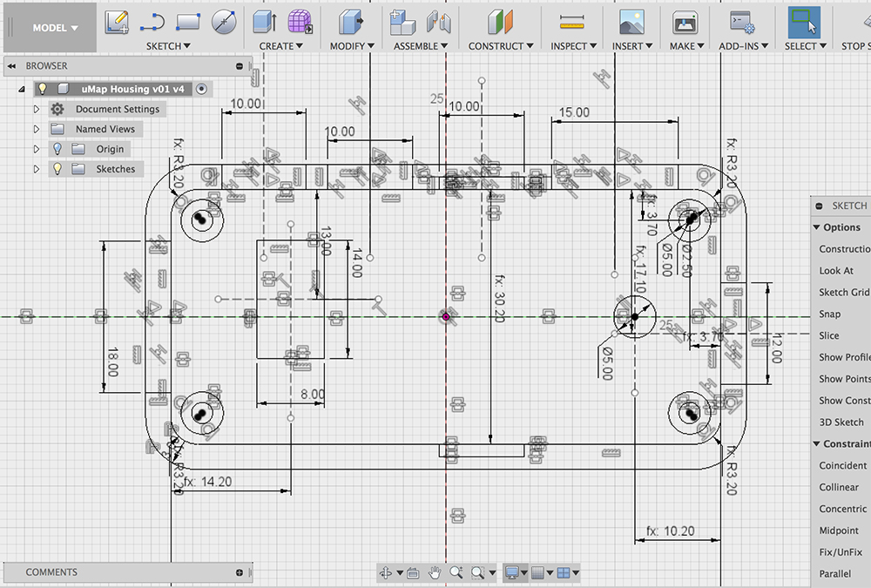Select the Box tool under Create
Image resolution: width=871 pixels, height=588 pixels.
point(262,19)
